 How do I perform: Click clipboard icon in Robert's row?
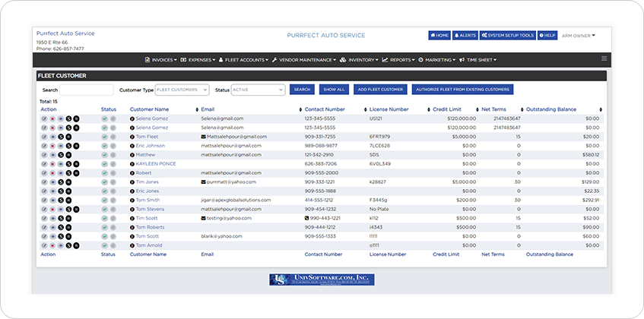pyautogui.click(x=76, y=172)
